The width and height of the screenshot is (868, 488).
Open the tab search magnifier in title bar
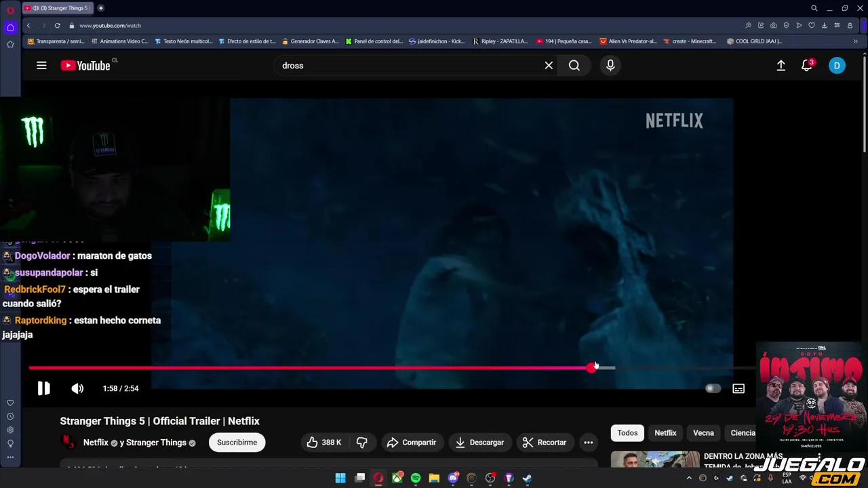coord(814,8)
